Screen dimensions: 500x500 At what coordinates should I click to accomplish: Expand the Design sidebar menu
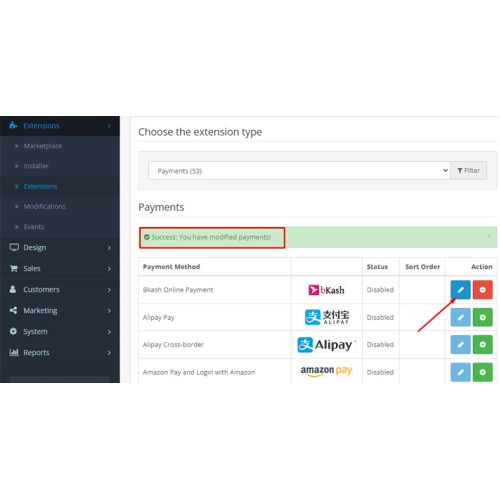[60, 248]
